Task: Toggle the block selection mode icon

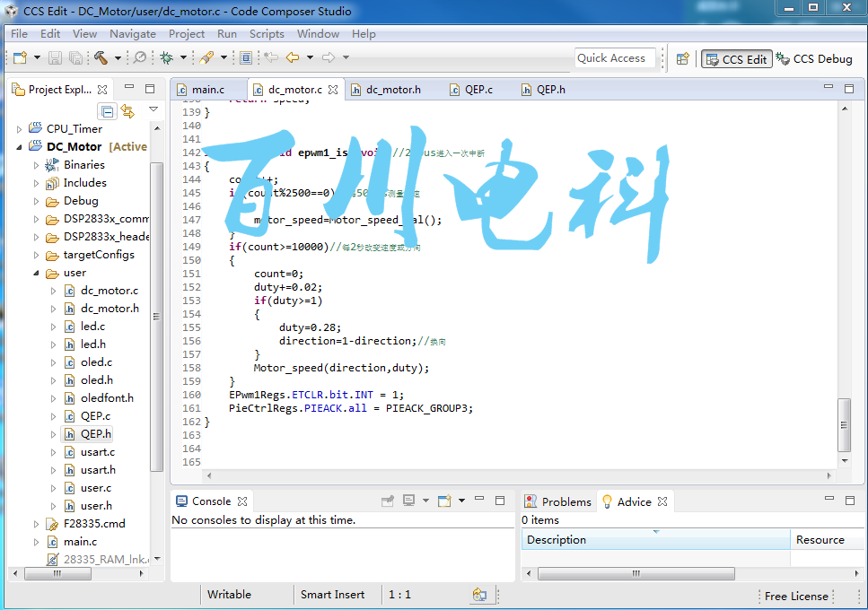Action: click(x=246, y=57)
